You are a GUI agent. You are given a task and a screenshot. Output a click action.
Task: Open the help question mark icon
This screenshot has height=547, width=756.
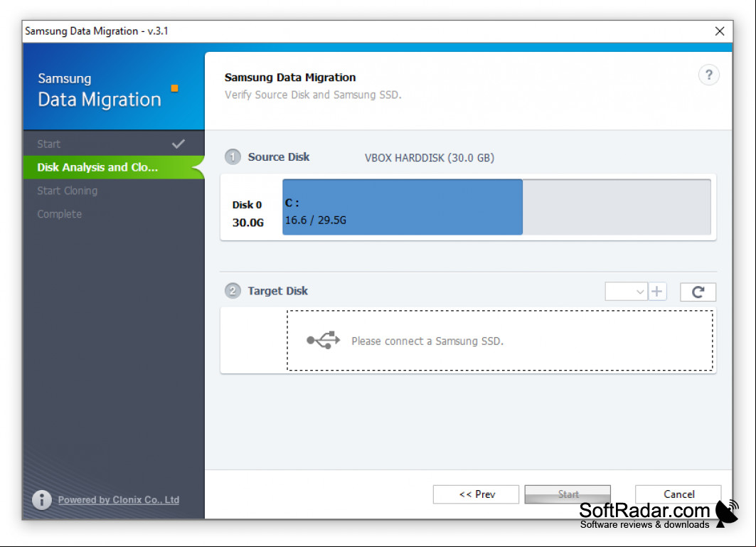(x=708, y=75)
